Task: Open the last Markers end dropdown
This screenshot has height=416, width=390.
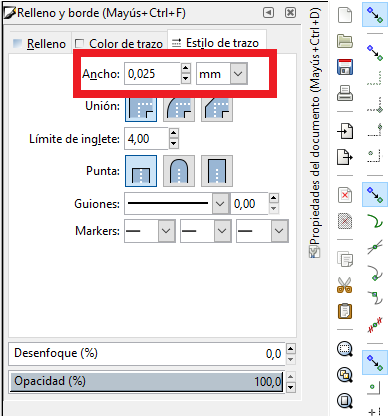Action: click(262, 231)
